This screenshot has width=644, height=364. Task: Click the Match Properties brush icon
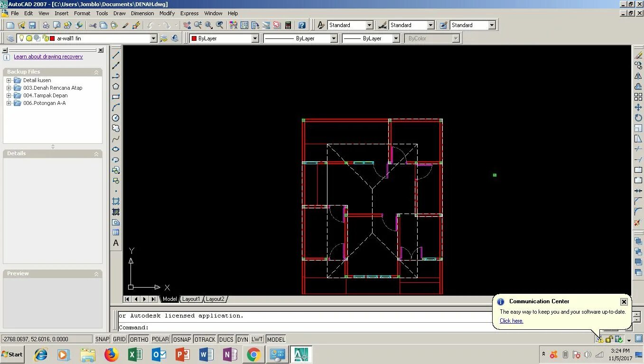(x=126, y=25)
